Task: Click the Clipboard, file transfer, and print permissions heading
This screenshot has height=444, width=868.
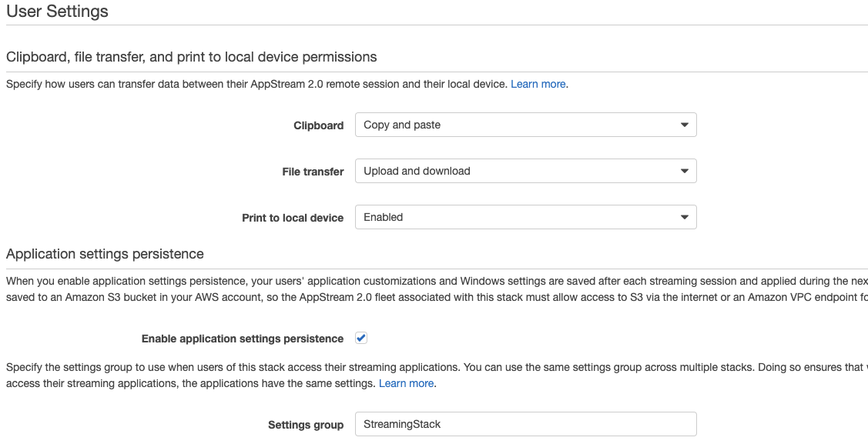Action: 191,57
